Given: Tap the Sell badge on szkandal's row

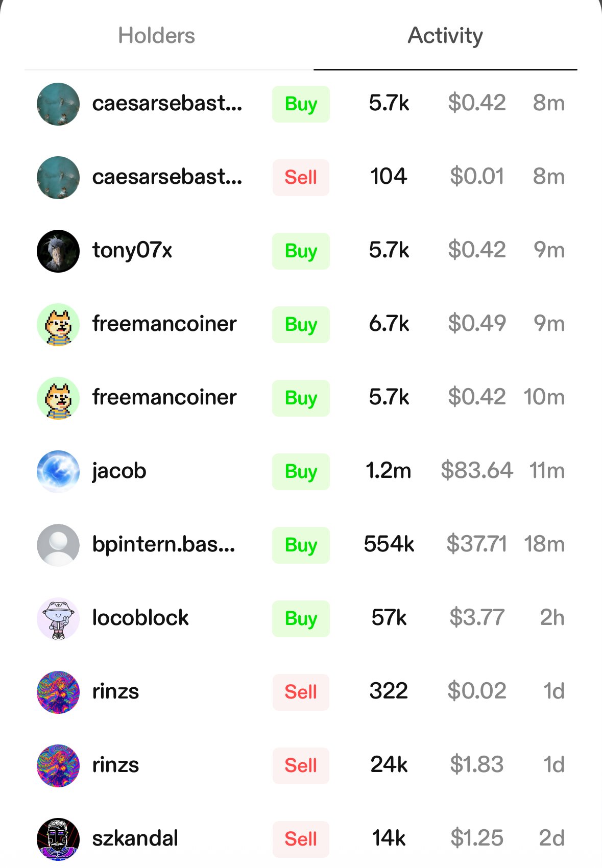Looking at the screenshot, I should pyautogui.click(x=301, y=839).
